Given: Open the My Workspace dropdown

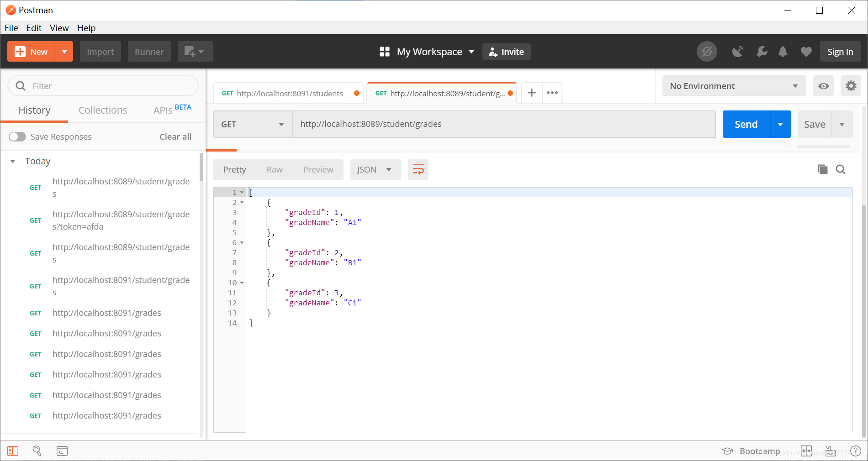Looking at the screenshot, I should pos(427,52).
